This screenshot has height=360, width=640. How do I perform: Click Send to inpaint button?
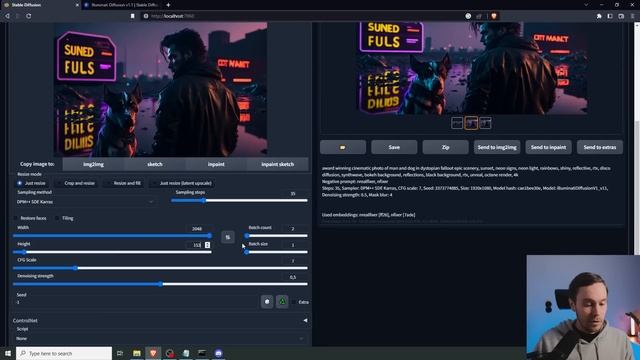coord(549,147)
